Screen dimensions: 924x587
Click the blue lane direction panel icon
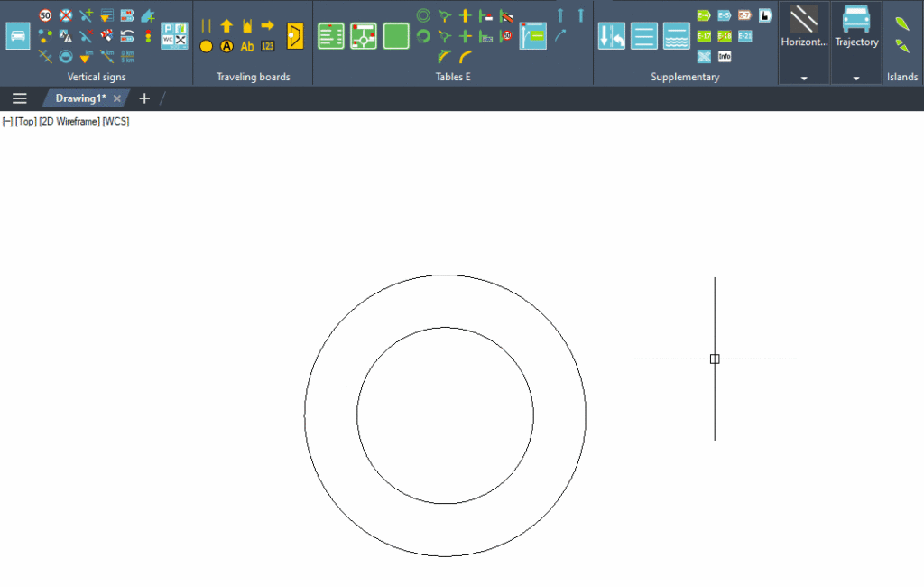click(533, 36)
